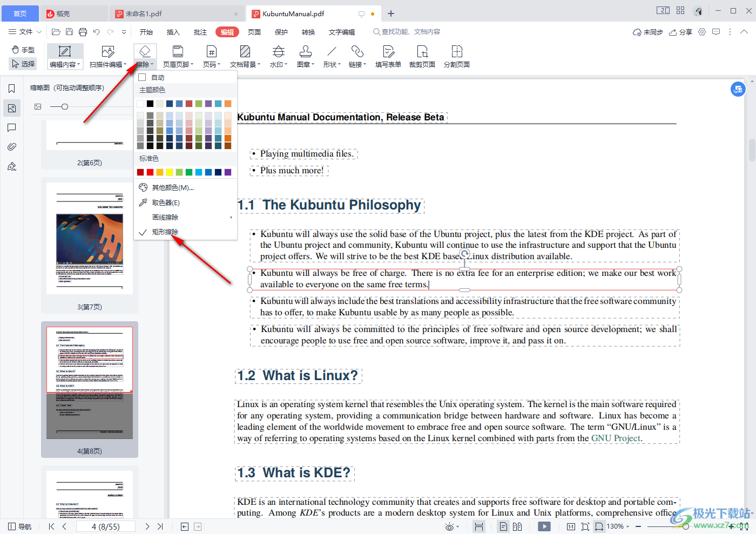The height and width of the screenshot is (534, 756).
Task: Switch to the Convert ribbon tab
Action: 308,32
